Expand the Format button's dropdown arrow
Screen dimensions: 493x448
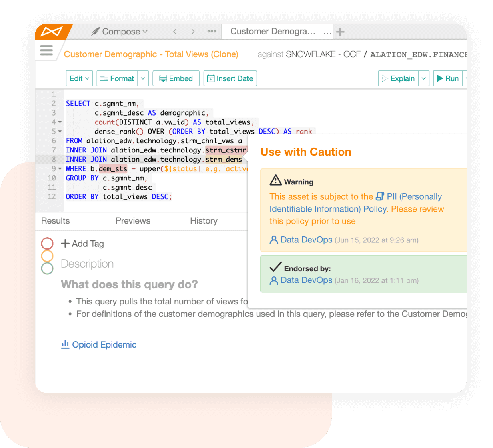click(x=143, y=78)
